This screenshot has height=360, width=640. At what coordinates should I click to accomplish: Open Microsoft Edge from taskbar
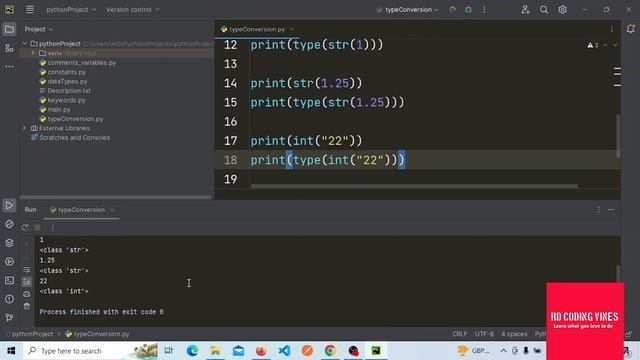(192, 351)
